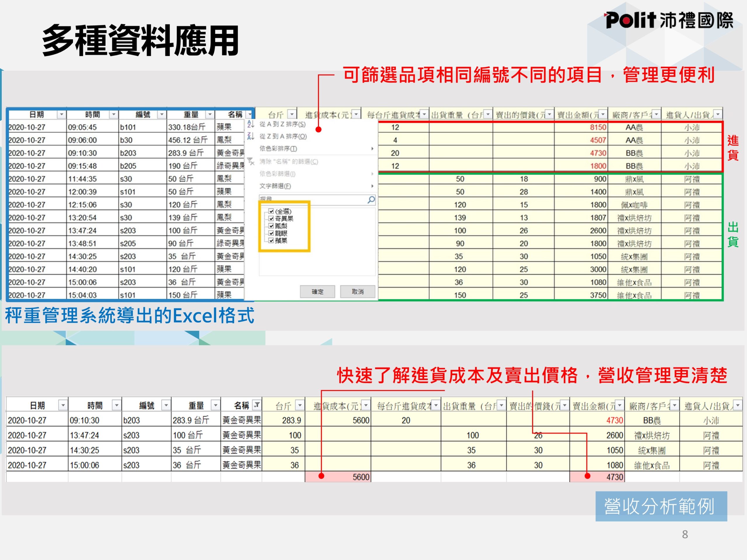Uncheck the 鳳梨 filter checkbox

(271, 226)
